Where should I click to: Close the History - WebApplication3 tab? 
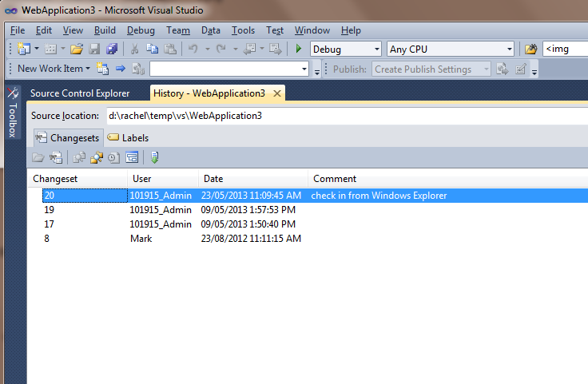(x=277, y=93)
